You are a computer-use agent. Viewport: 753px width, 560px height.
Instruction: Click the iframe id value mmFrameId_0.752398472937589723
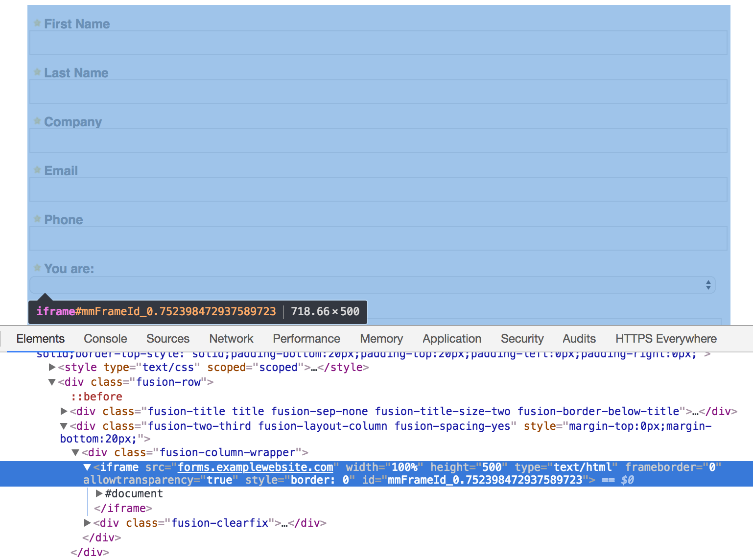(485, 480)
